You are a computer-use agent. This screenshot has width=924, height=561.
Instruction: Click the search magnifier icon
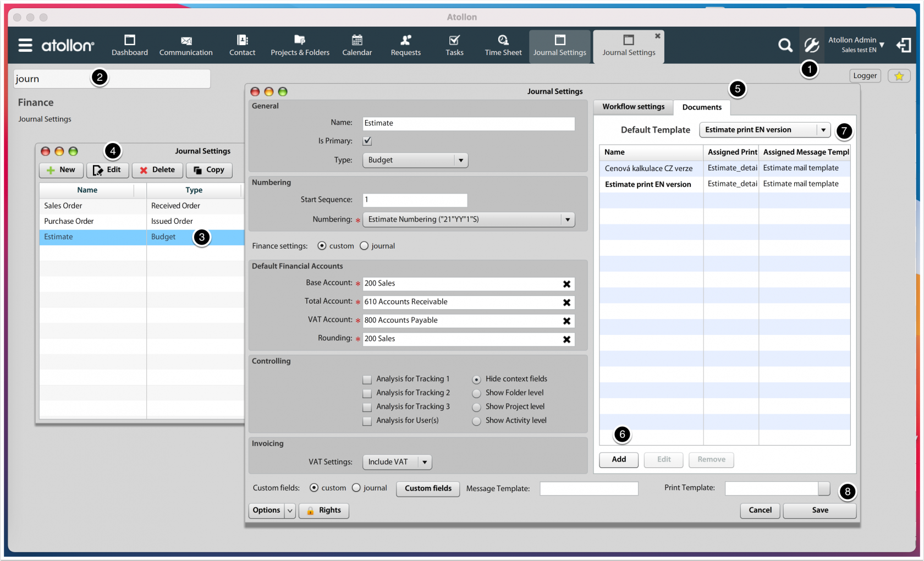pos(785,45)
